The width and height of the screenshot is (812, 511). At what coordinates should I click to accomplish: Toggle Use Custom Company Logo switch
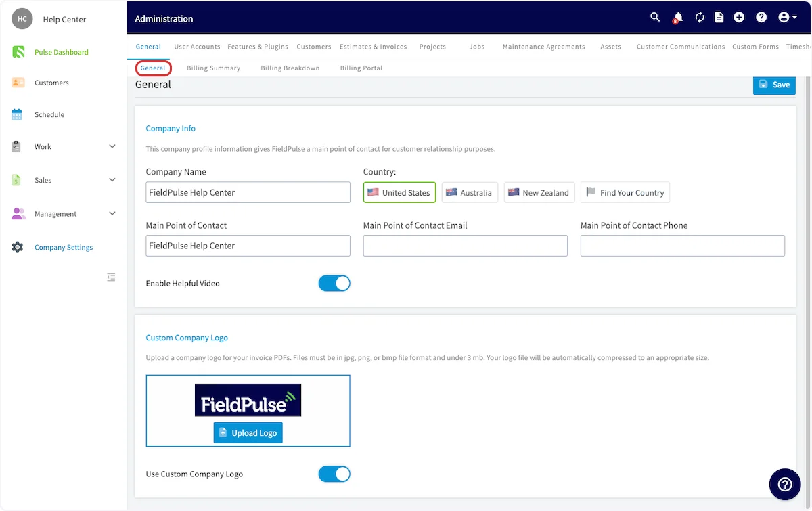(x=334, y=474)
